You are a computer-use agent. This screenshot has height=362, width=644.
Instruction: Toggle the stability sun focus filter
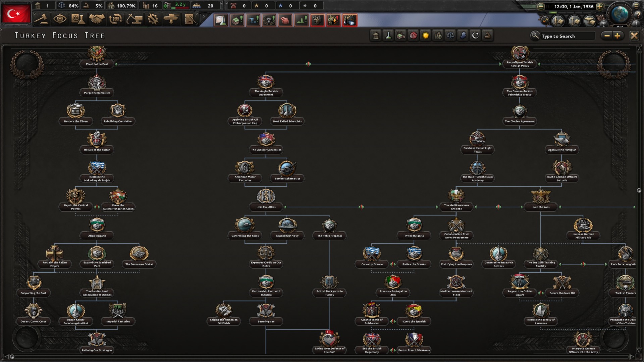pos(426,36)
